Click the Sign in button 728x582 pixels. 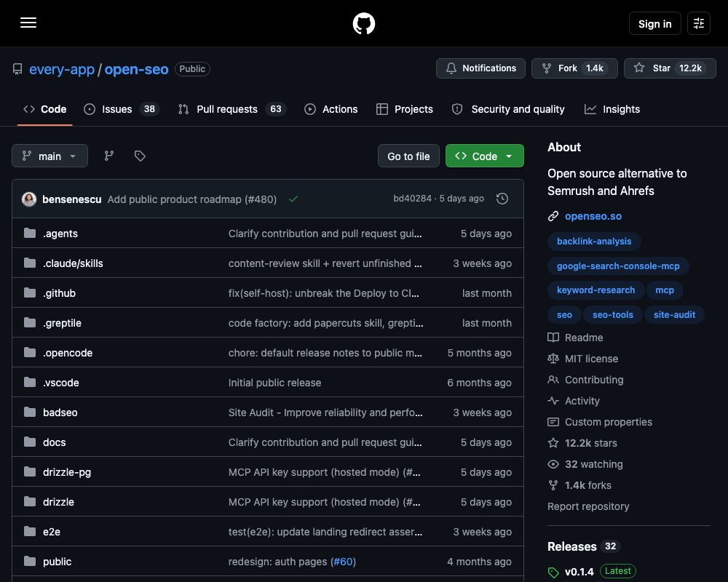coord(654,23)
